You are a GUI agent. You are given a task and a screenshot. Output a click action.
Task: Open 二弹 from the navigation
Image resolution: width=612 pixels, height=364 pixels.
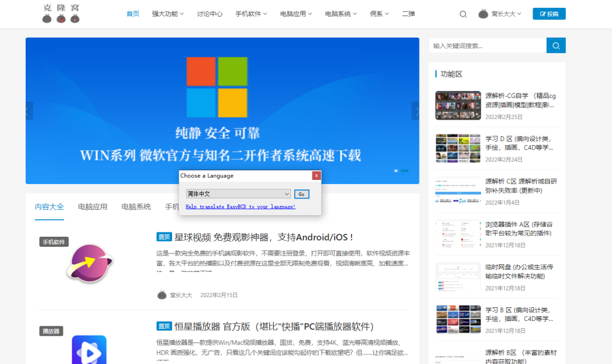click(408, 14)
